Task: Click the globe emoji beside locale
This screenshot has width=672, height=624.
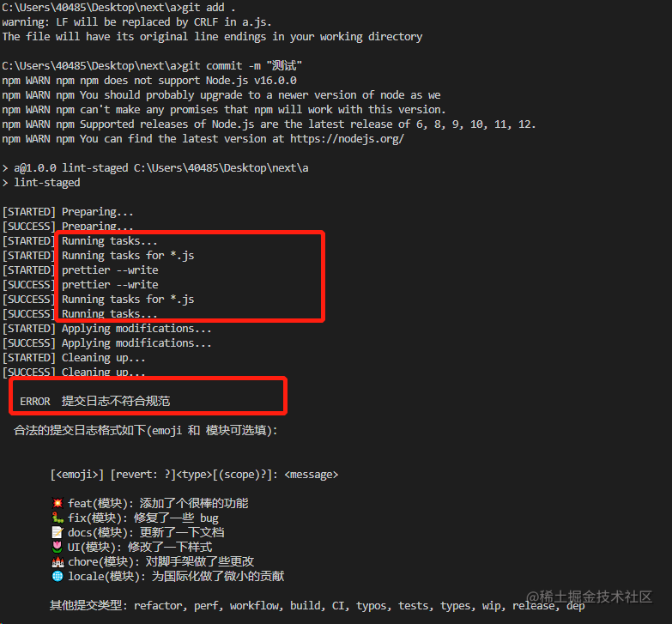Action: [x=58, y=576]
